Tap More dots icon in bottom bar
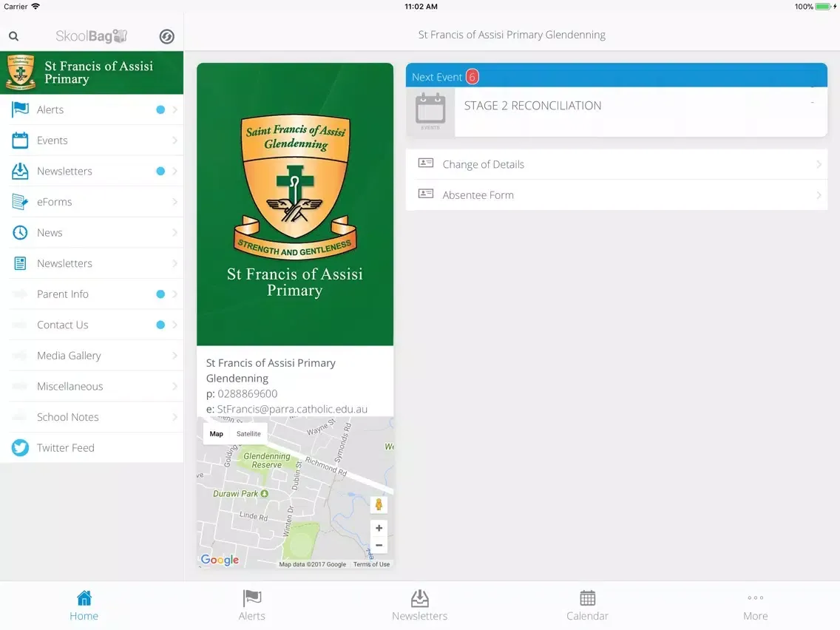This screenshot has height=630, width=840. 756,598
